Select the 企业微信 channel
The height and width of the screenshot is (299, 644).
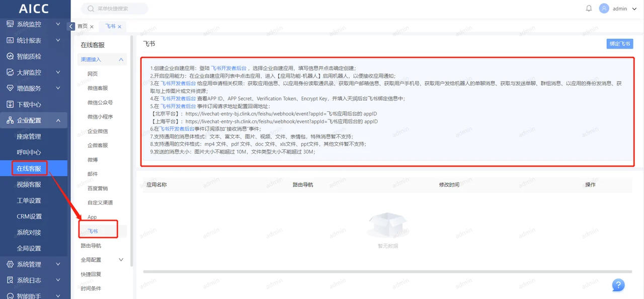click(98, 131)
